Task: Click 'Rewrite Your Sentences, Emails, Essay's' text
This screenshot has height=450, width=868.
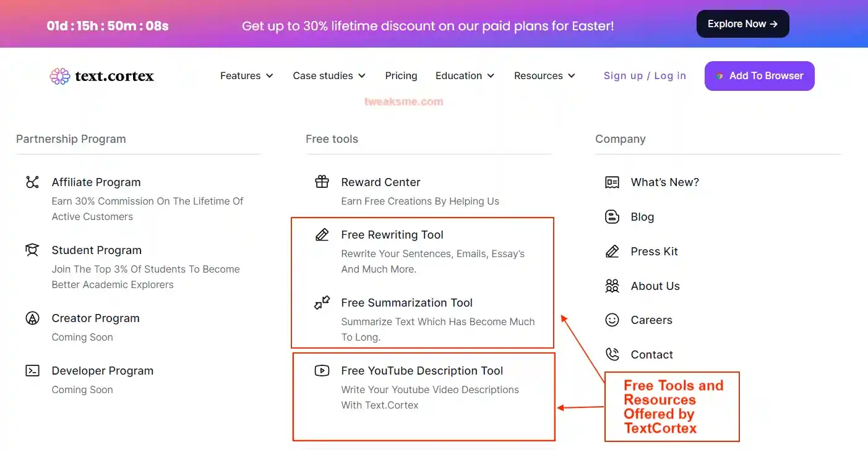Action: (x=432, y=253)
